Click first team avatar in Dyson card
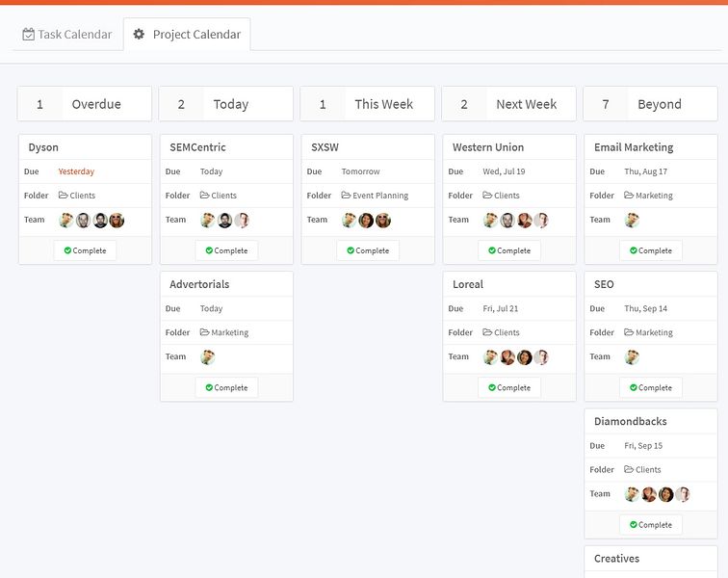This screenshot has width=728, height=578. [66, 221]
